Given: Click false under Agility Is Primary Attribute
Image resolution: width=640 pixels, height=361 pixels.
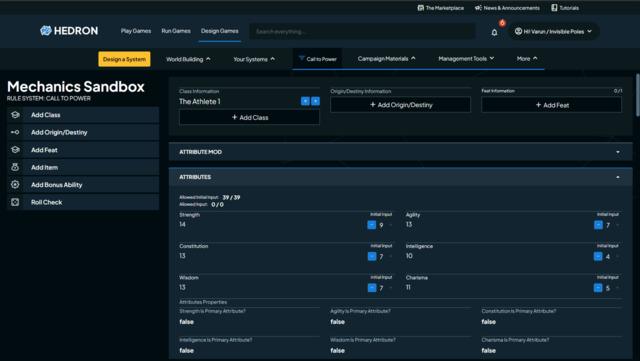Looking at the screenshot, I should pyautogui.click(x=338, y=322).
